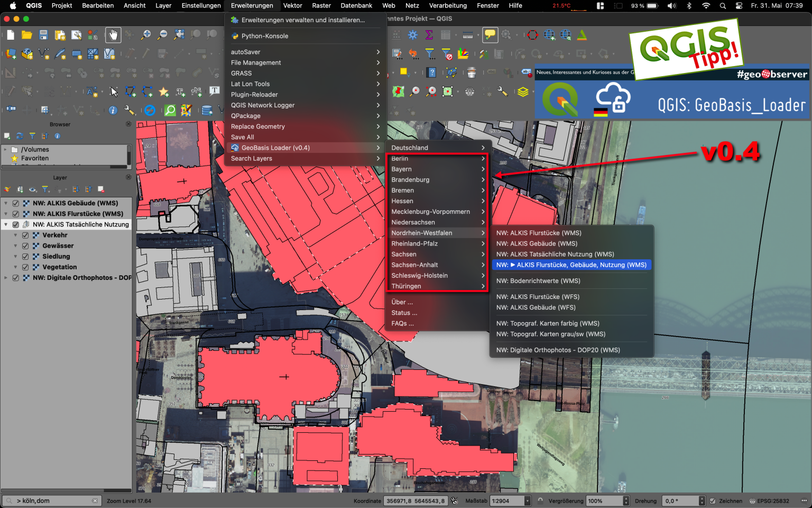
Task: Open the Attribute Table icon
Action: pyautogui.click(x=446, y=34)
